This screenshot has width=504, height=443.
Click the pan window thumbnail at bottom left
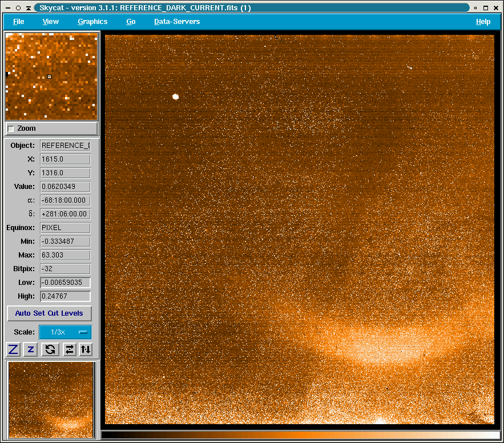tap(51, 400)
